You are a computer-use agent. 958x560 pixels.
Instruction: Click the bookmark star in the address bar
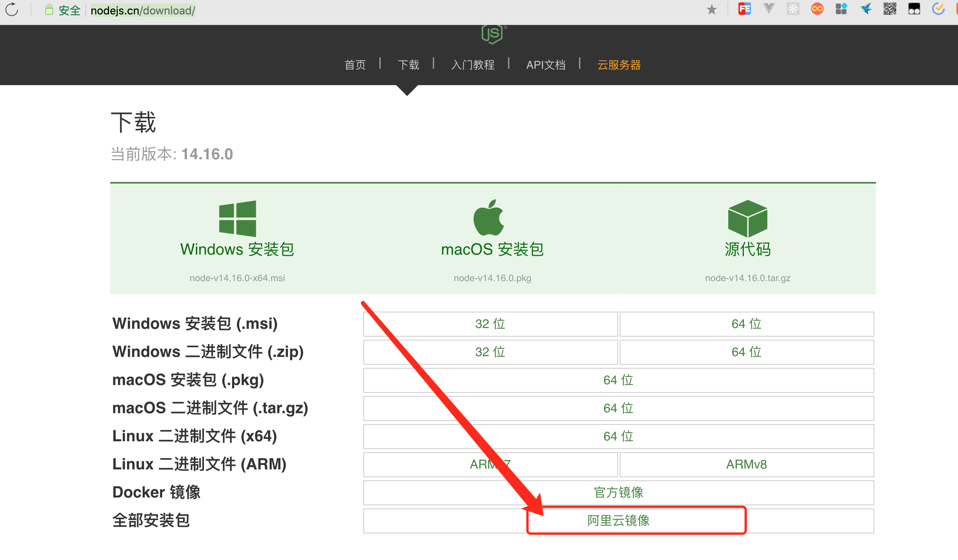tap(711, 9)
